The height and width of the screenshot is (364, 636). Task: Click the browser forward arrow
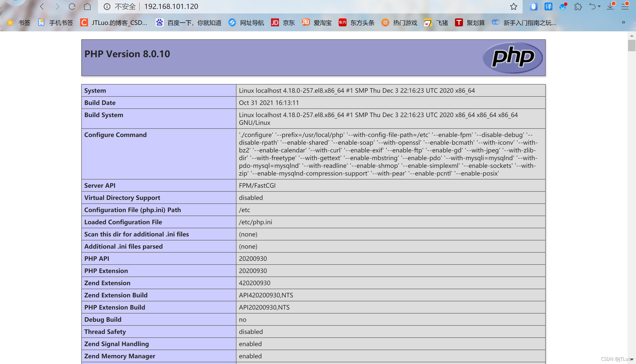57,6
